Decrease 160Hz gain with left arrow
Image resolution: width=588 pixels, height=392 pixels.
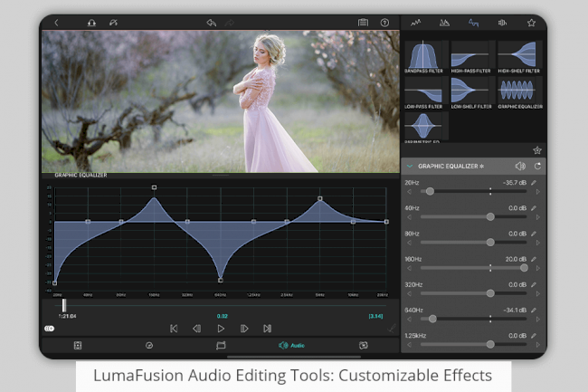pyautogui.click(x=410, y=268)
